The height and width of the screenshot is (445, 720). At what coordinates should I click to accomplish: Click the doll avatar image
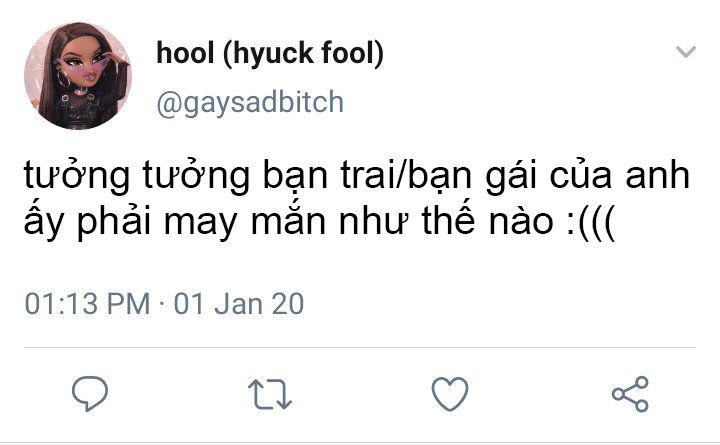pos(78,76)
